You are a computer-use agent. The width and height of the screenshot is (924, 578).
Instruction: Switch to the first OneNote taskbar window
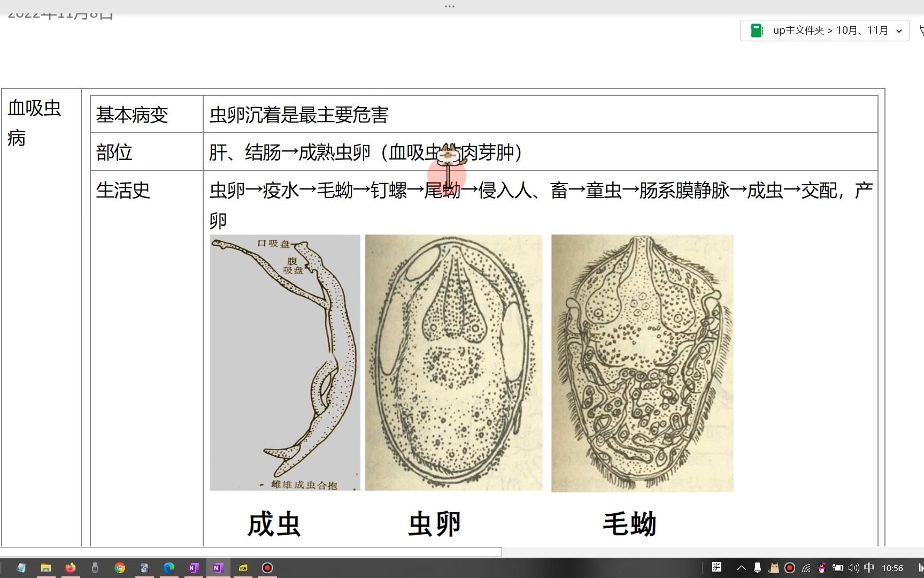coord(194,568)
